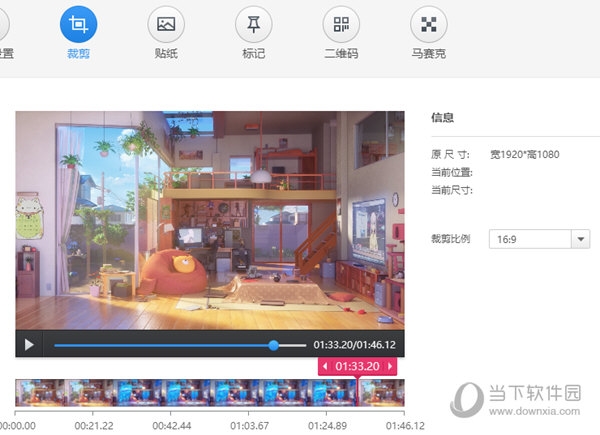Click the blue playback progress slider handle
This screenshot has height=435, width=600.
click(273, 345)
